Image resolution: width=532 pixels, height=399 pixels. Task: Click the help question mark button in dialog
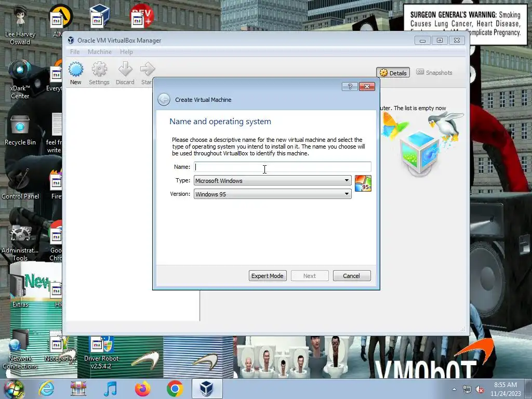350,87
